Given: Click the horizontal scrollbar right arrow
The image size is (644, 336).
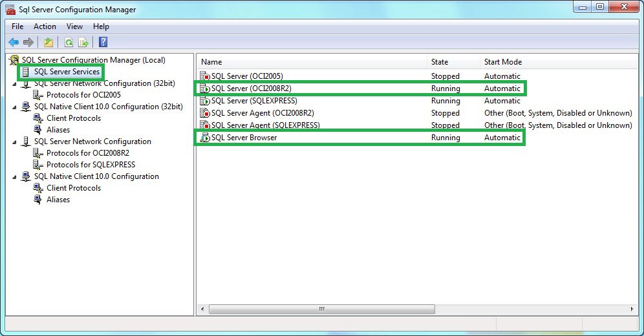Looking at the screenshot, I should point(632,309).
